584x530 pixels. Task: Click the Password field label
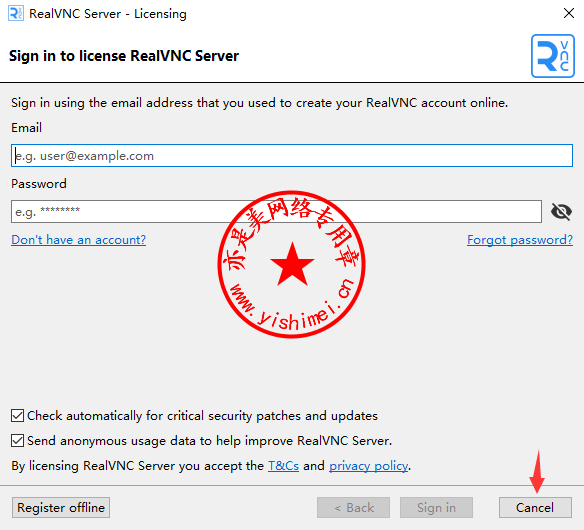(x=39, y=184)
